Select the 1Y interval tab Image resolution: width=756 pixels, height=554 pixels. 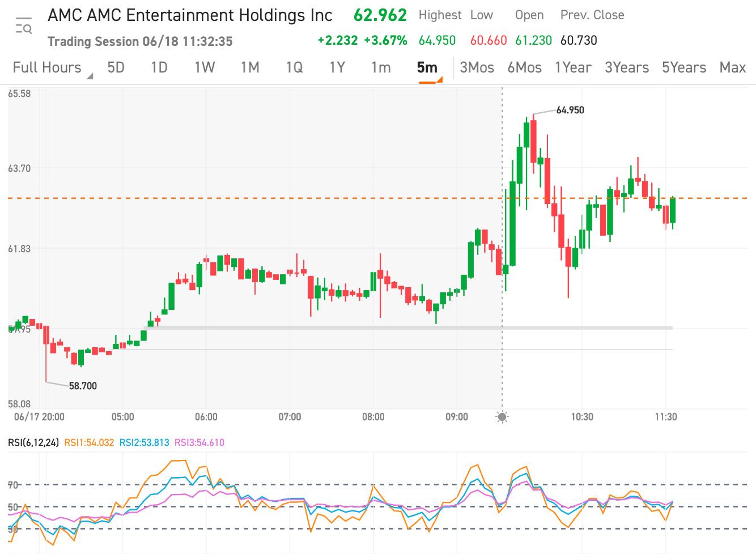[x=337, y=67]
